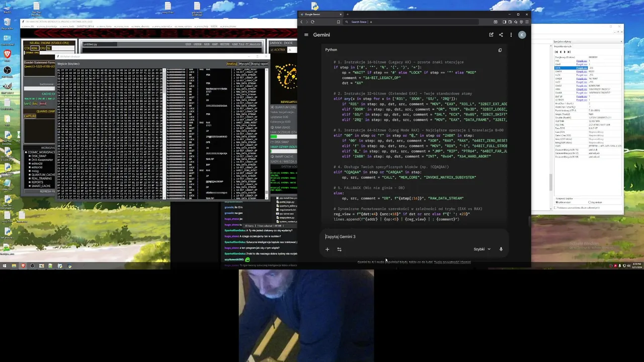Click DOCK button in right panel header
The image size is (644, 362).
(x=288, y=43)
